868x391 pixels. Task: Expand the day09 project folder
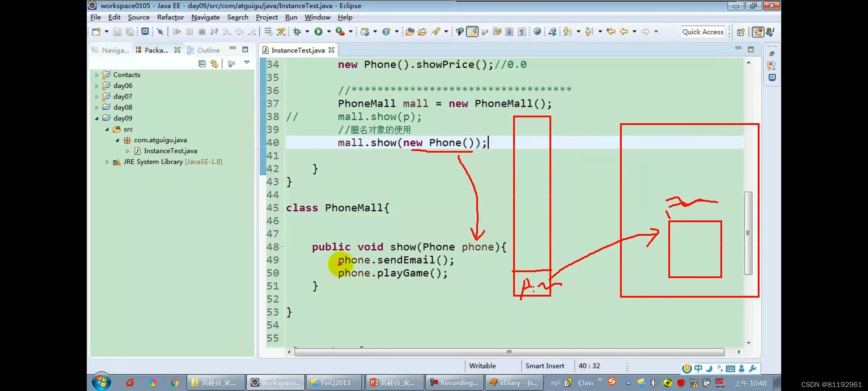click(x=97, y=118)
